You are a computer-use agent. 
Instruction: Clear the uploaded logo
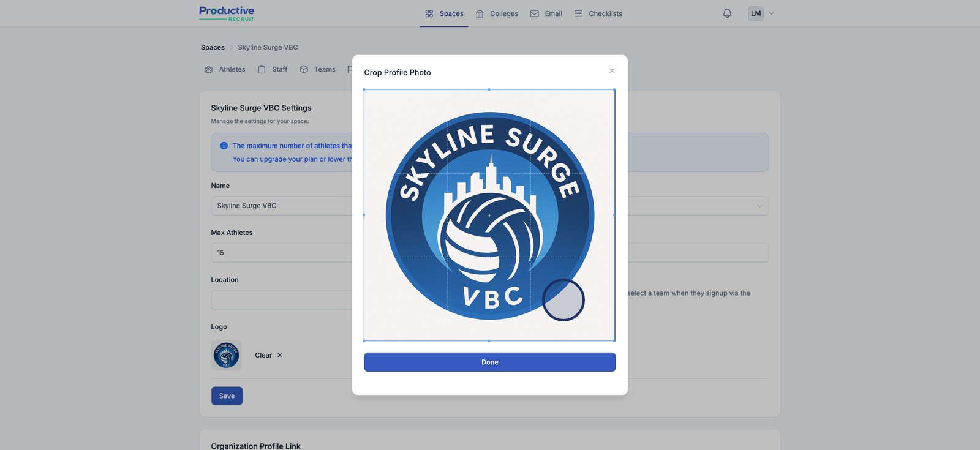[268, 355]
